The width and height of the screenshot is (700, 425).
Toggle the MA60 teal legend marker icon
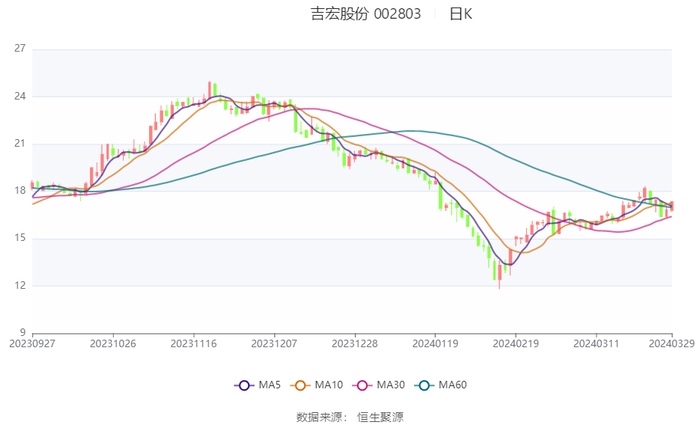click(424, 385)
